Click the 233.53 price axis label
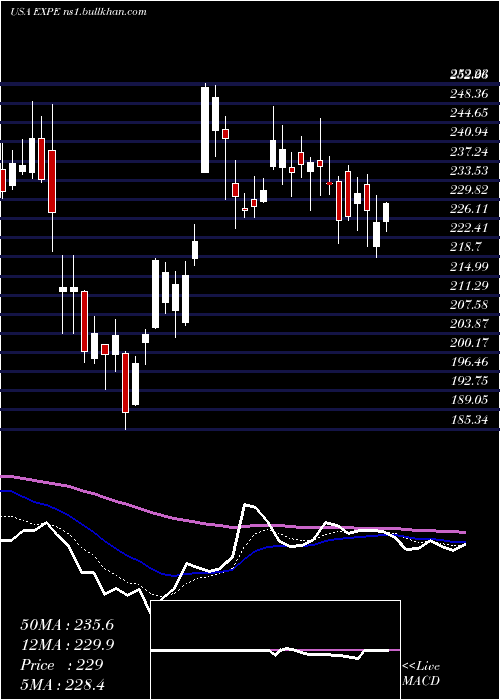The width and height of the screenshot is (500, 700). (x=468, y=171)
